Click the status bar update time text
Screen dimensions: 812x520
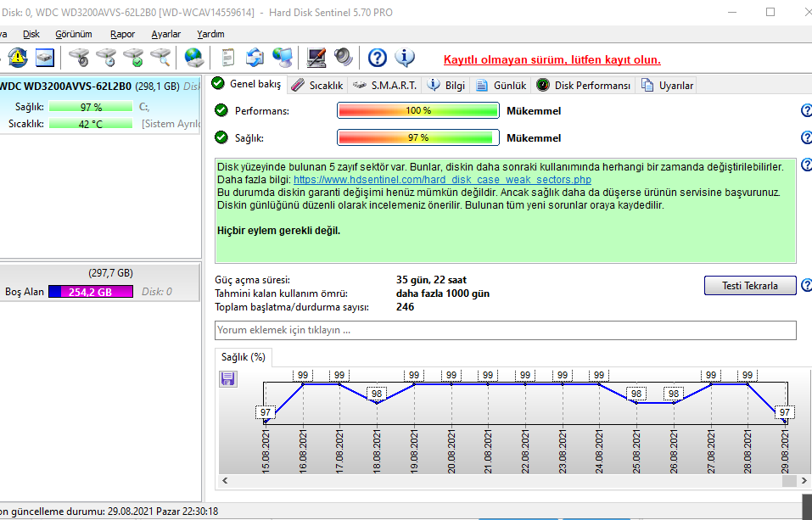(109, 512)
